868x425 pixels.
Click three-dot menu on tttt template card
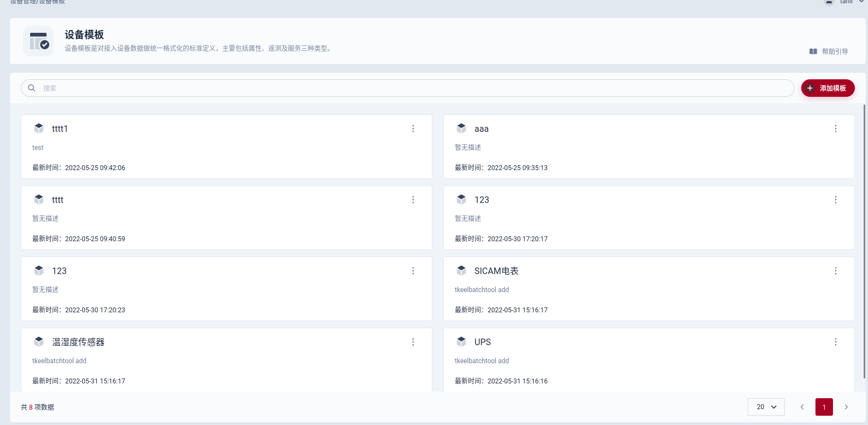tap(413, 200)
